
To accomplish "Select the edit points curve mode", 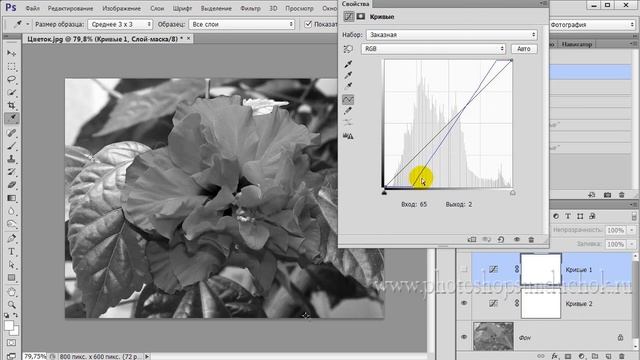I will click(x=348, y=100).
